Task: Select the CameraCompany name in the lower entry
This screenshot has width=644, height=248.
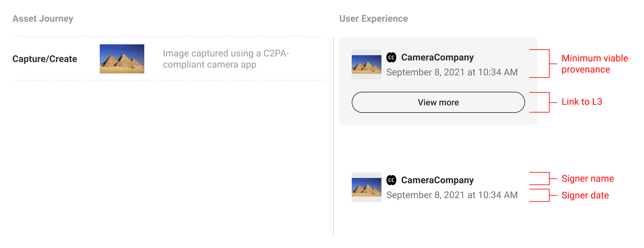Action: (x=437, y=180)
